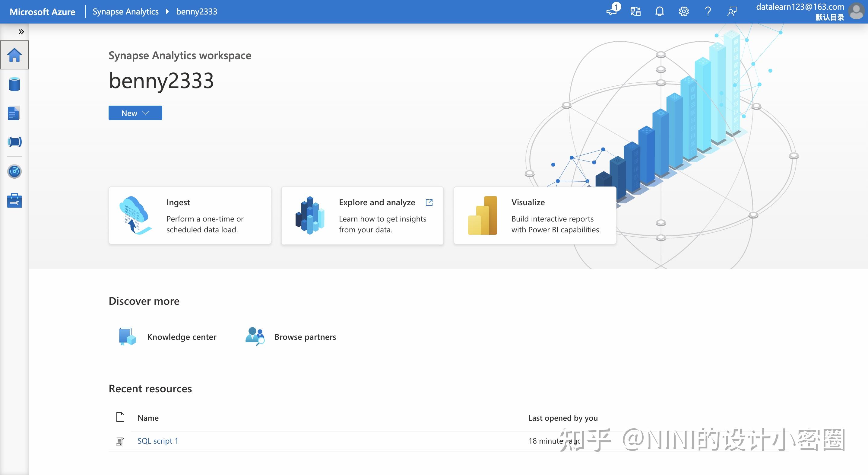Open SQL script 1 from recent resources
Screen dimensions: 868x475
click(x=158, y=441)
